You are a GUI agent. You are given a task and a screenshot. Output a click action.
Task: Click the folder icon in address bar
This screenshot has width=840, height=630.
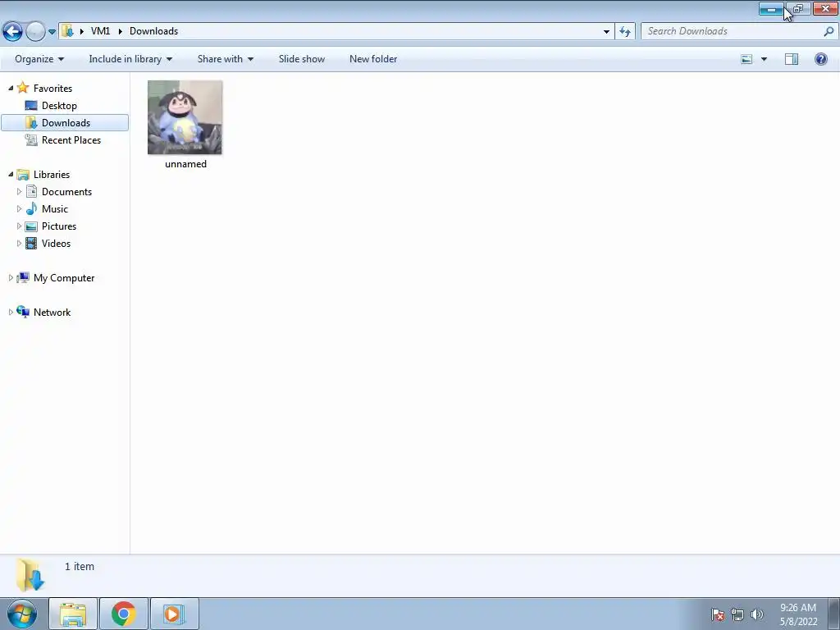(x=67, y=31)
